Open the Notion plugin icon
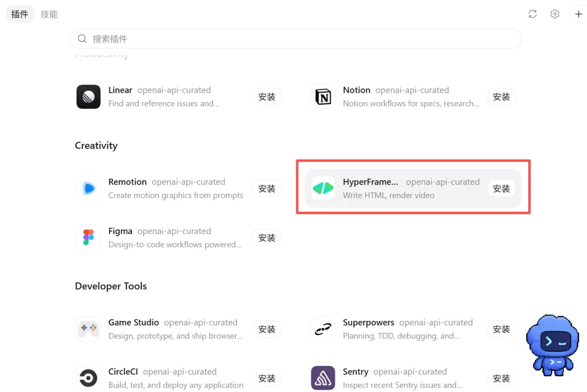This screenshot has height=392, width=587. tap(323, 97)
